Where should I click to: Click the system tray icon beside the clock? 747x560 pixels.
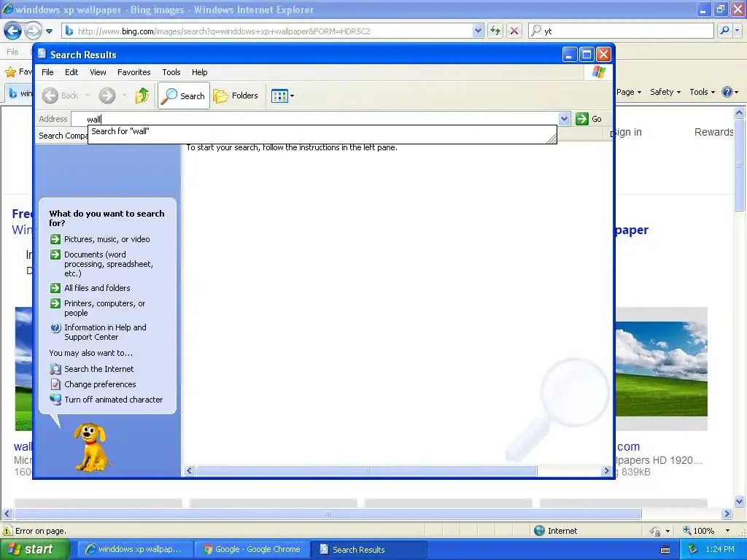coord(693,550)
